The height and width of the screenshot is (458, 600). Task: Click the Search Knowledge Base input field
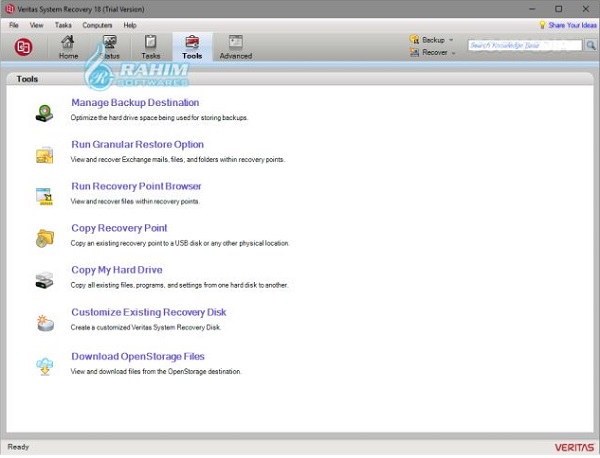[x=525, y=46]
